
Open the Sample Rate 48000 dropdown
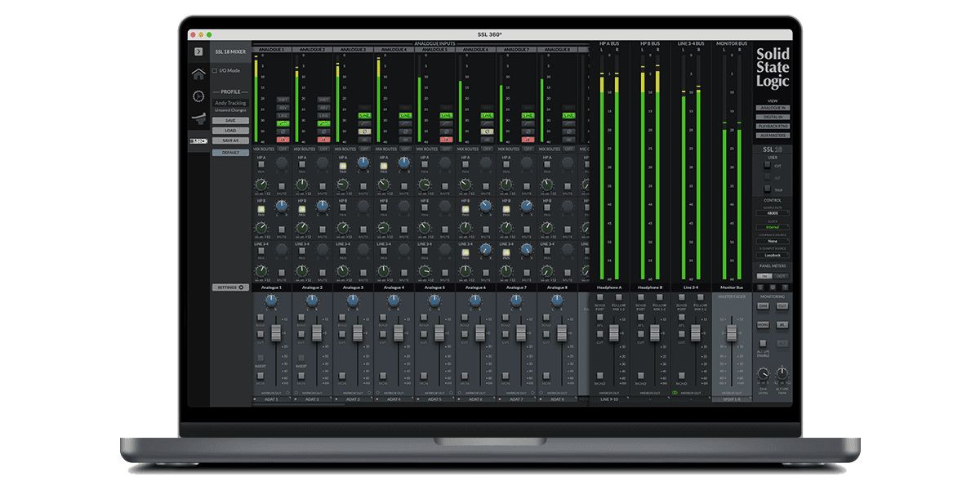(x=773, y=213)
